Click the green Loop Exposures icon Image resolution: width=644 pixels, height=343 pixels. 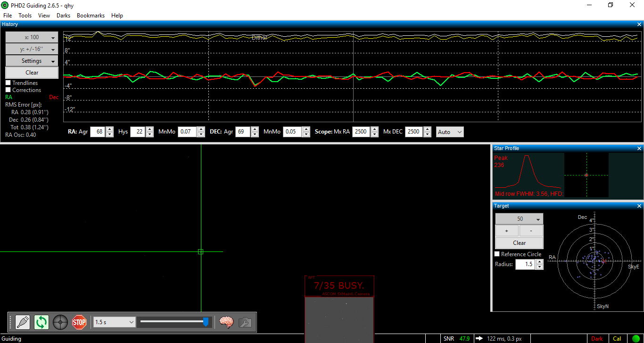point(41,322)
